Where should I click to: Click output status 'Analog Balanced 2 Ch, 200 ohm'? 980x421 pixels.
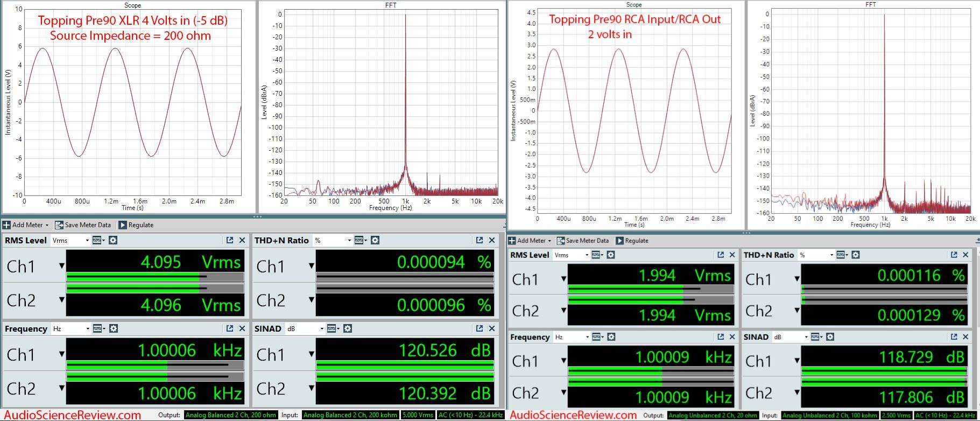coord(231,415)
